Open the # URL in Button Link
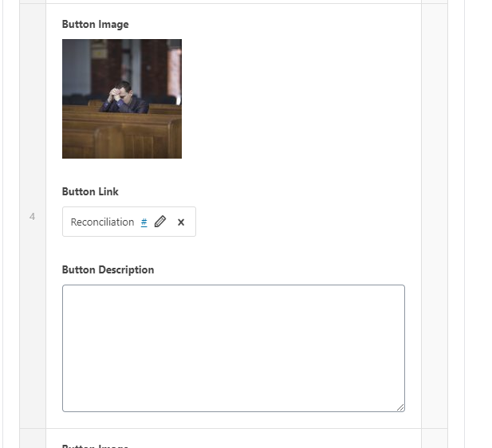 [x=144, y=222]
